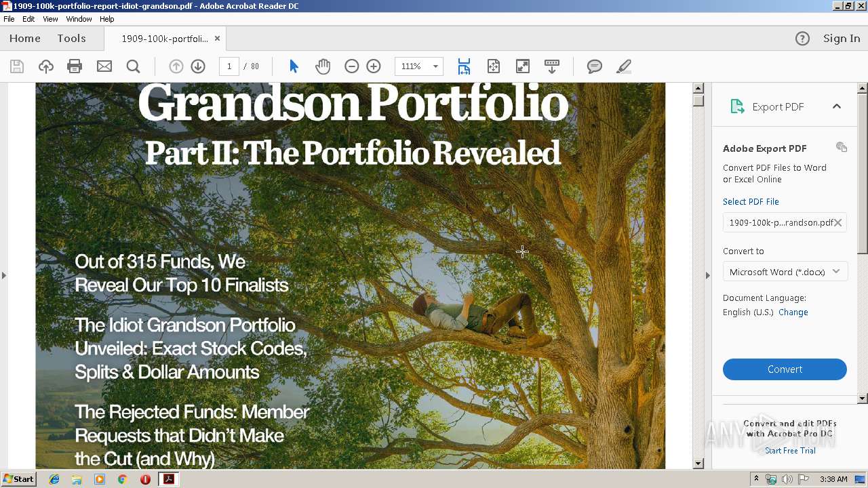The width and height of the screenshot is (868, 488).
Task: Click the Fit one full page icon
Action: tap(493, 66)
